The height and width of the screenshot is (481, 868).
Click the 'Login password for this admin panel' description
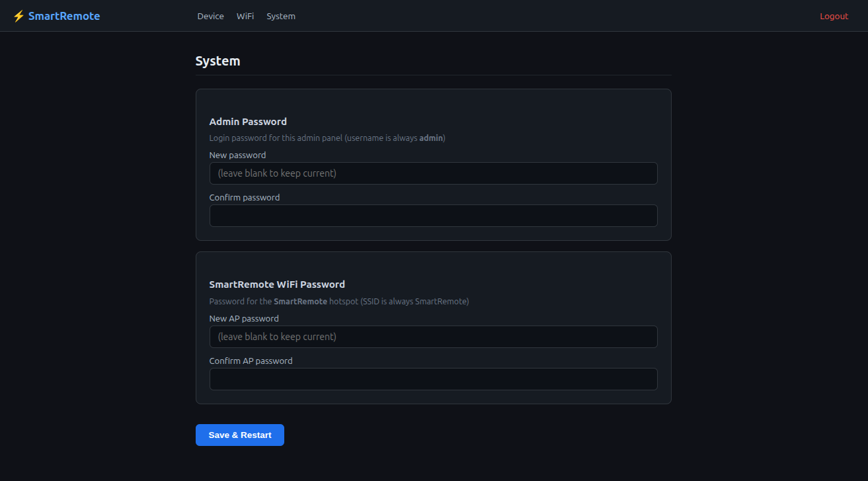click(327, 138)
